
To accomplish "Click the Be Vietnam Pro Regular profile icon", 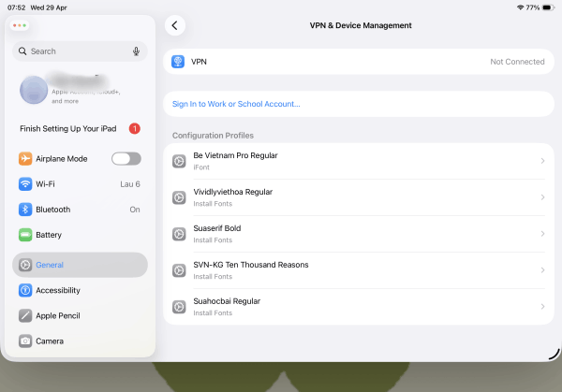I will tap(179, 161).
